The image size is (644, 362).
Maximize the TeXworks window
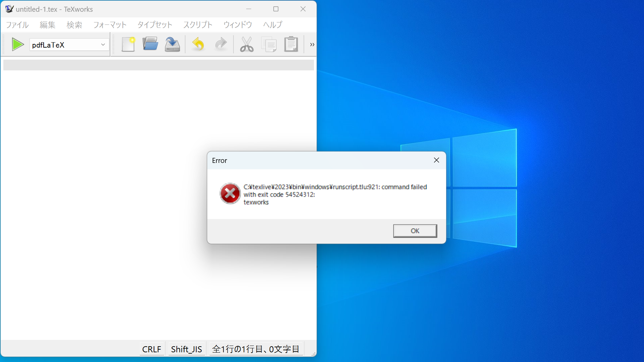276,9
